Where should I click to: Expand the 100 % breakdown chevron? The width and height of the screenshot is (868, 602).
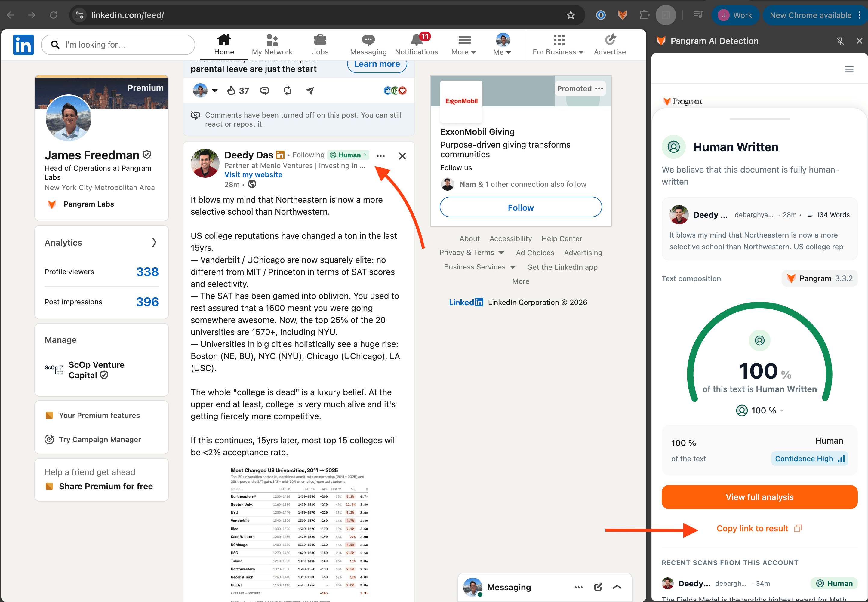(782, 410)
